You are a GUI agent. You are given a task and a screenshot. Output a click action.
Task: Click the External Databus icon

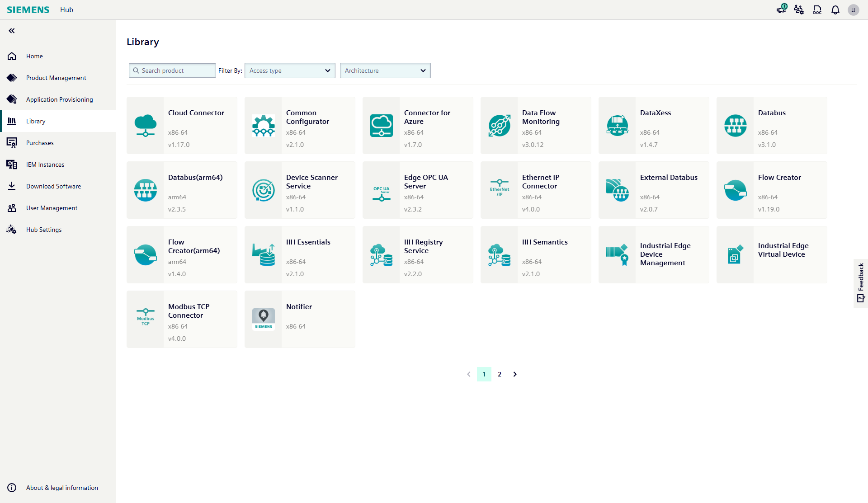[618, 190]
